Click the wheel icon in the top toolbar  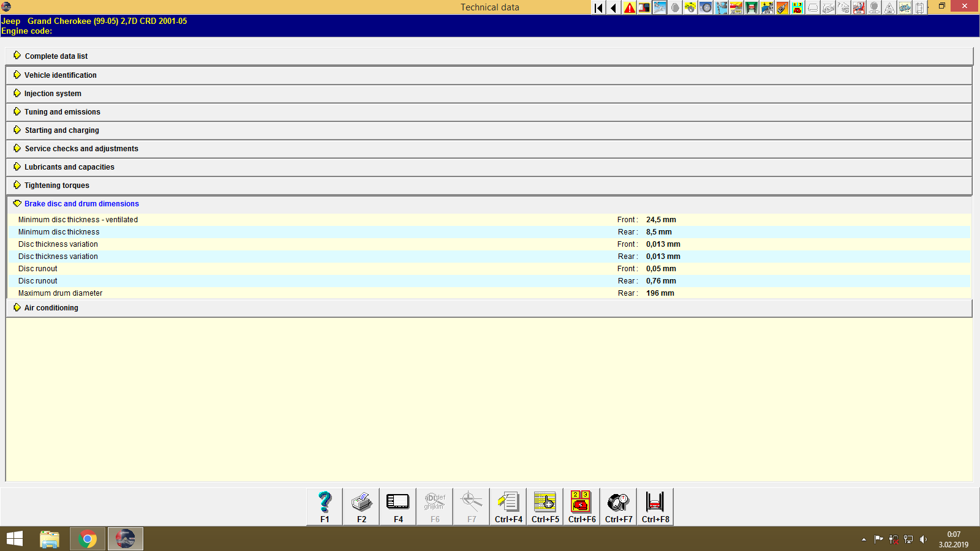point(705,8)
